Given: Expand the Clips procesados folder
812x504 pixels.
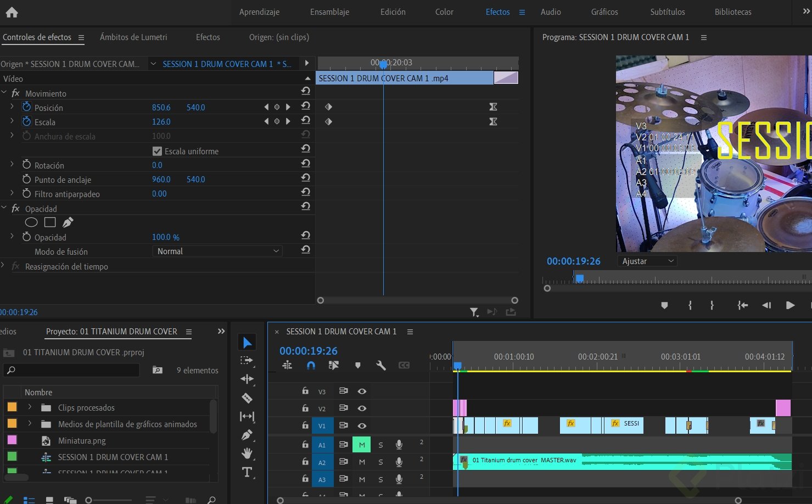Looking at the screenshot, I should coord(30,407).
